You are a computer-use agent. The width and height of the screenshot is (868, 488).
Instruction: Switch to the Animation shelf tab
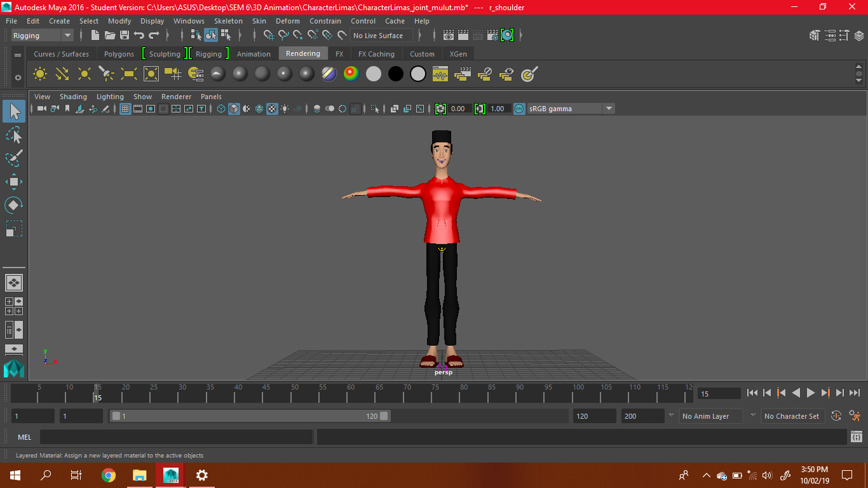254,54
